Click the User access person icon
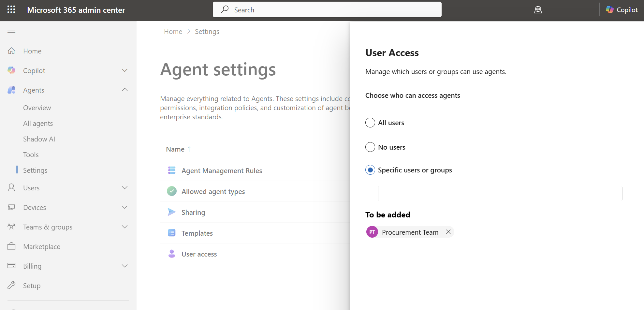This screenshot has width=644, height=310. pyautogui.click(x=172, y=254)
